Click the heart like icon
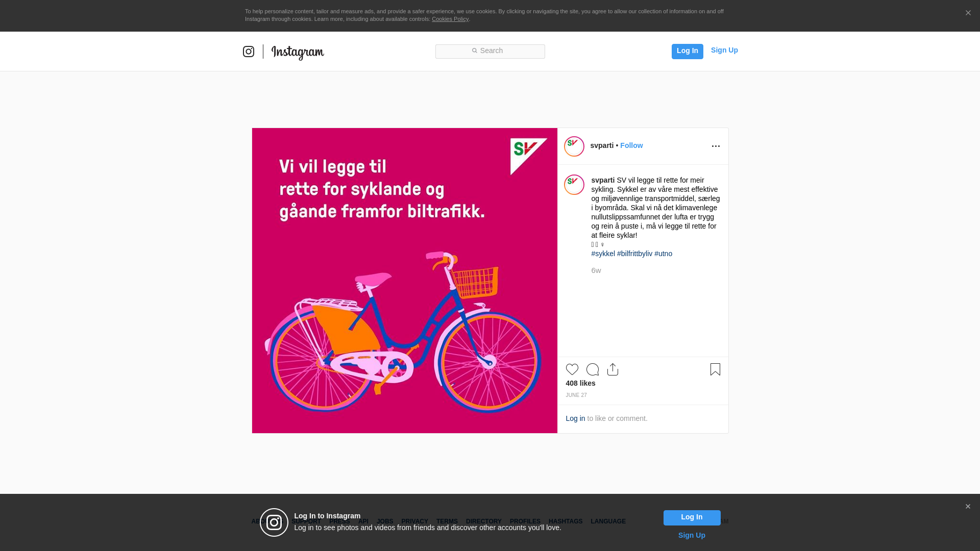The width and height of the screenshot is (980, 551). click(572, 369)
